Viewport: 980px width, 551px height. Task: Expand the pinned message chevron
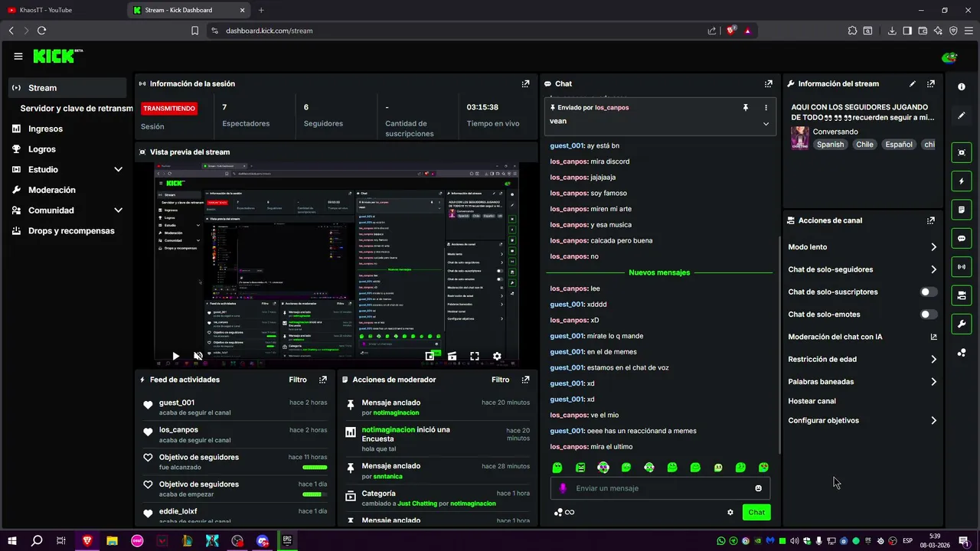[766, 124]
